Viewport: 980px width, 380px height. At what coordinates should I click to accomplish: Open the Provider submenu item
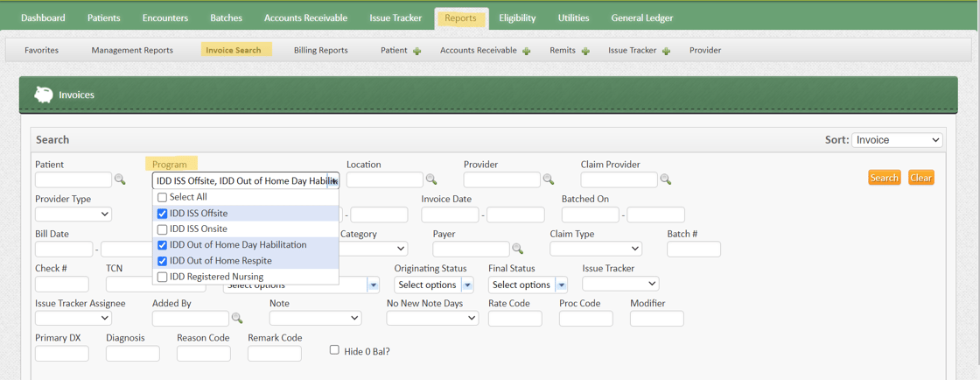click(x=705, y=50)
